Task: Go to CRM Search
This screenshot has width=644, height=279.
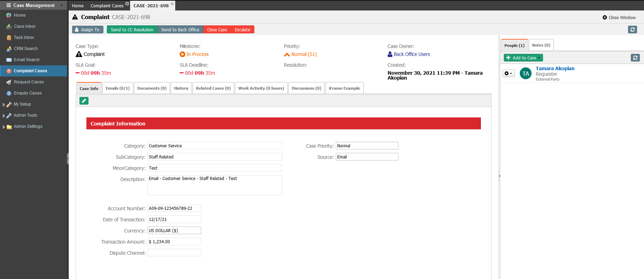Action: [26, 49]
